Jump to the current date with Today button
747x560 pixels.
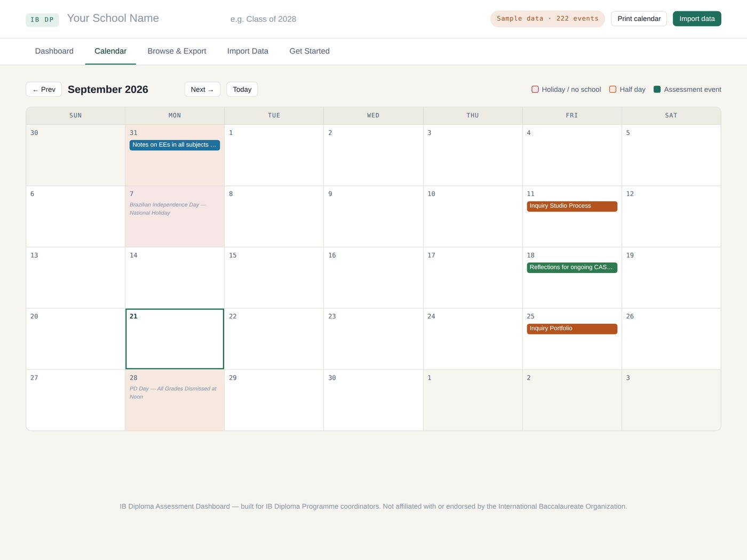click(242, 89)
